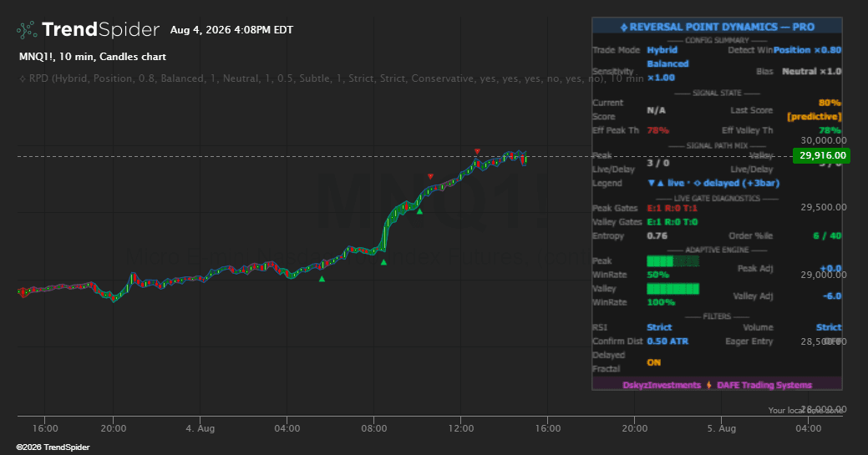
Task: Click the 'Strict' value in the RSI row
Action: click(659, 327)
